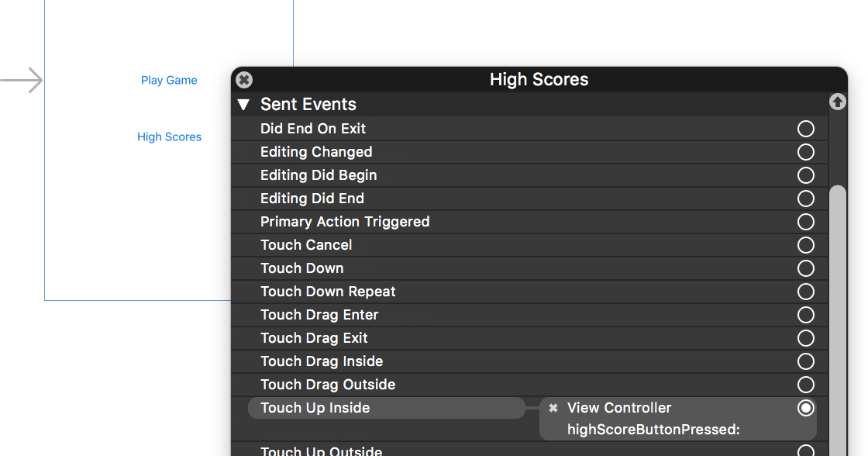Screen dimensions: 868x456
Task: Select the Editing Did End event row
Action: pos(312,199)
